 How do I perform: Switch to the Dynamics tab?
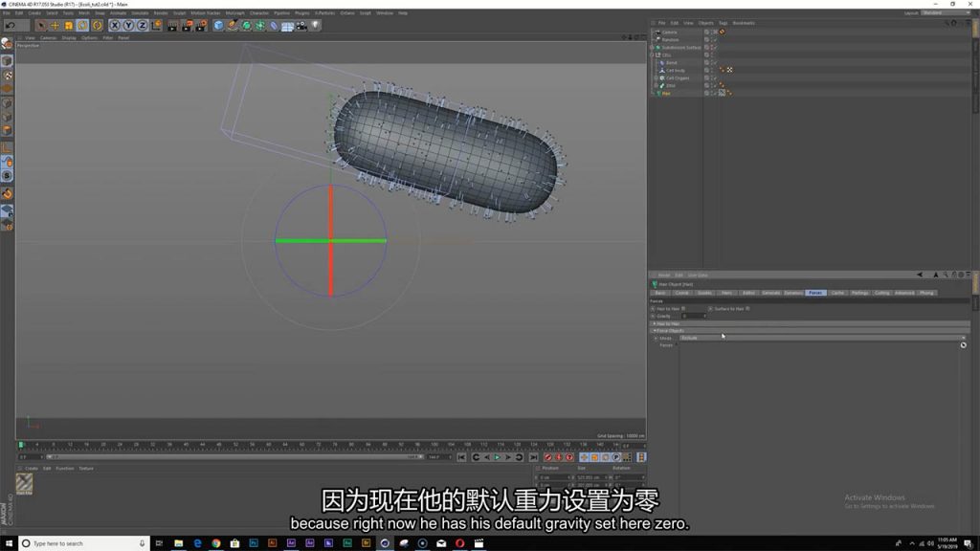click(793, 293)
